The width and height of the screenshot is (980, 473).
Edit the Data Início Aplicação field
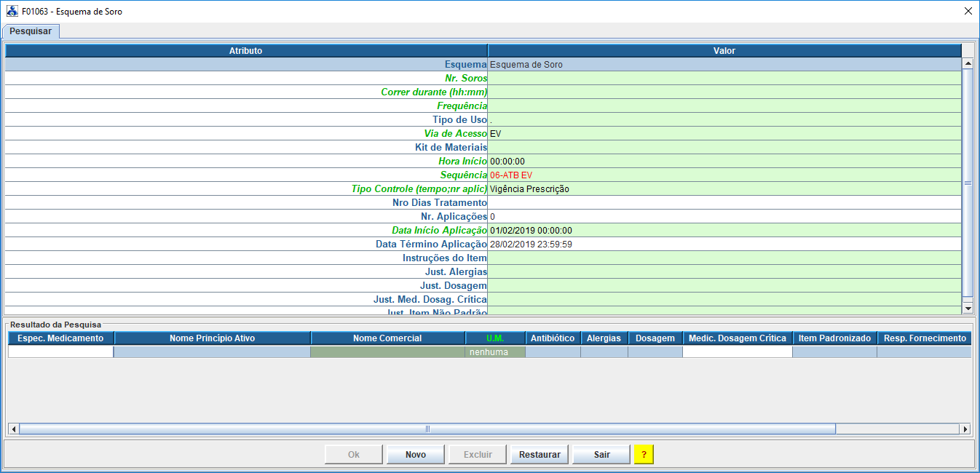[x=724, y=231]
